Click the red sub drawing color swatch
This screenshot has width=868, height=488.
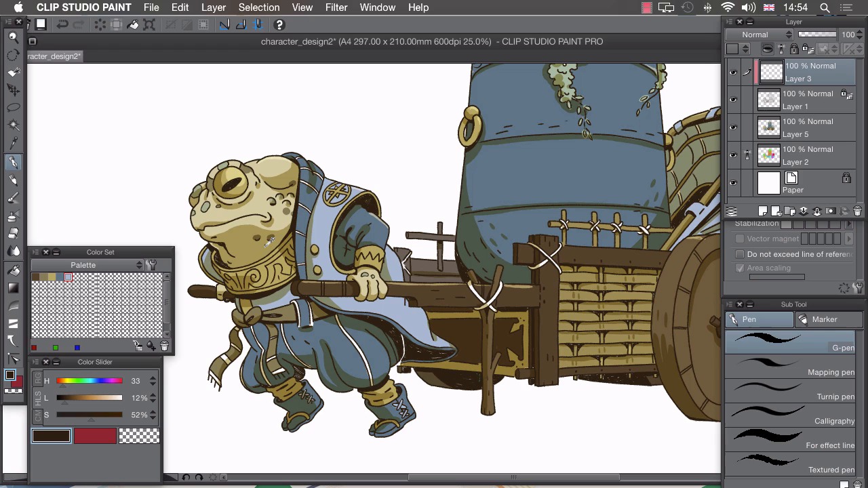95,436
